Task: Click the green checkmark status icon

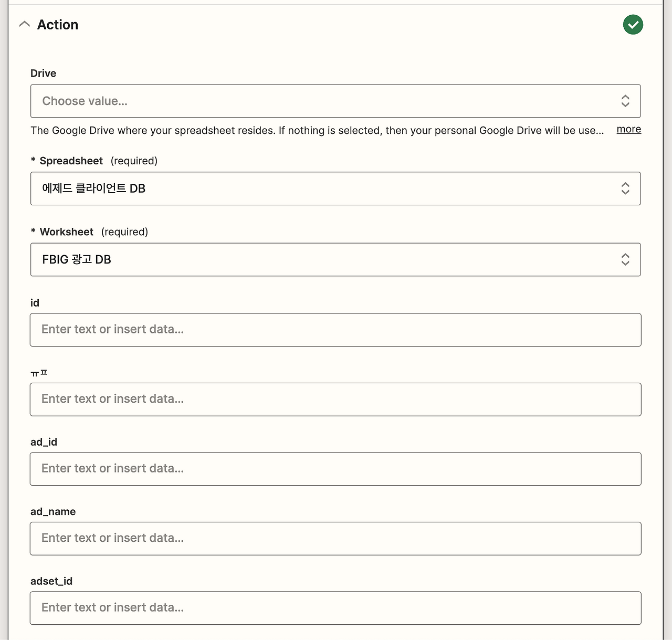Action: (633, 25)
